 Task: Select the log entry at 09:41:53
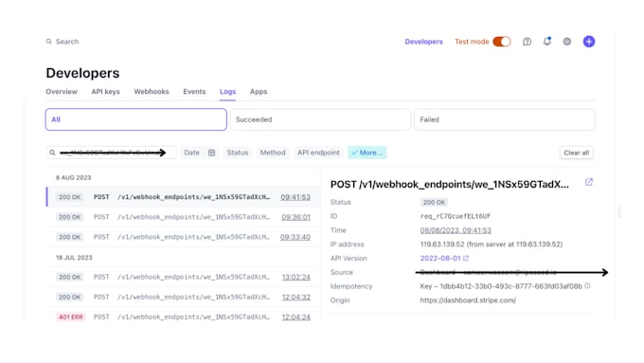[183, 197]
